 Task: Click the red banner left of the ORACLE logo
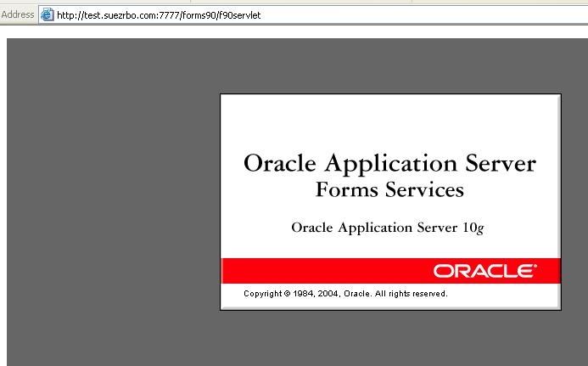pos(322,271)
